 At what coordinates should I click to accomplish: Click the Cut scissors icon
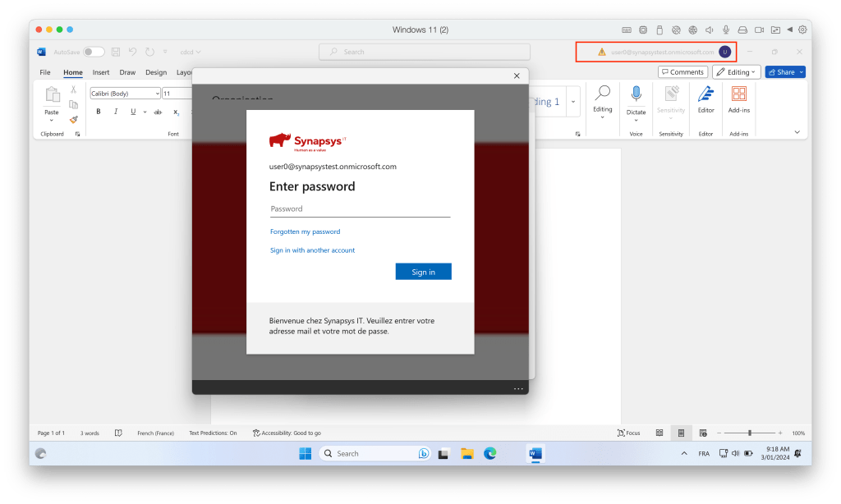tap(73, 89)
